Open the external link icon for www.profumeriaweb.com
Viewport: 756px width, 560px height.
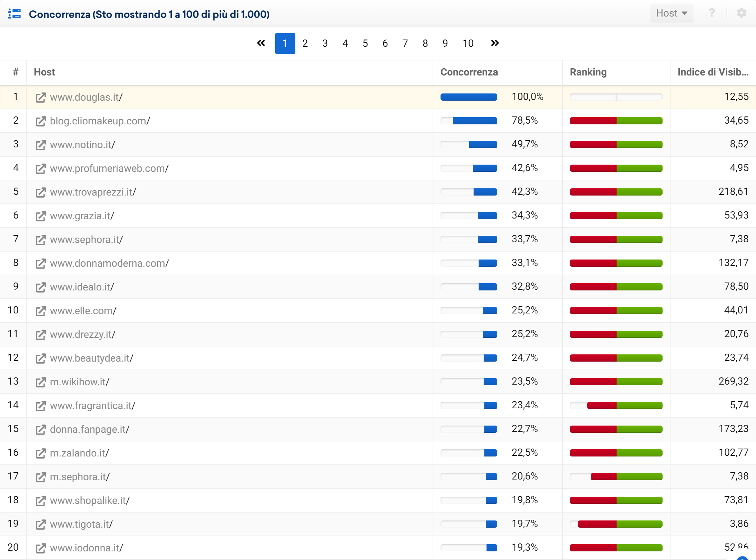pyautogui.click(x=41, y=169)
